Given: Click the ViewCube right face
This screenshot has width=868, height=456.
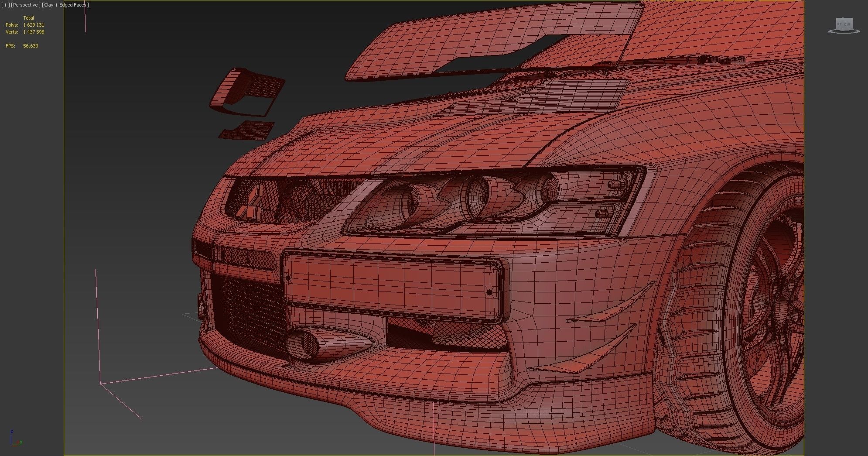Looking at the screenshot, I should point(848,24).
